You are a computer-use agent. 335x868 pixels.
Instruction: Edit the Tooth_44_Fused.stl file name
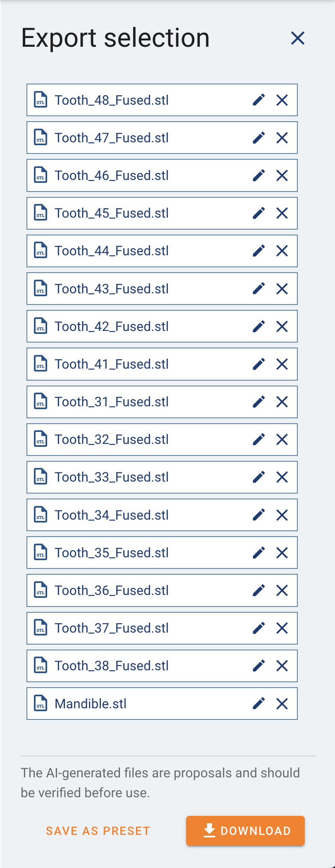[259, 251]
